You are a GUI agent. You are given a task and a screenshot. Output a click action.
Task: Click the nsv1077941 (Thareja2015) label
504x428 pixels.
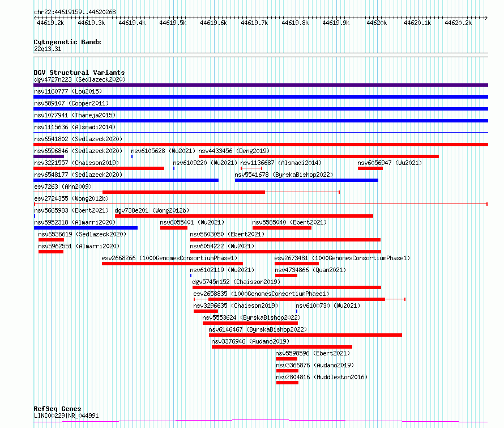coord(75,115)
